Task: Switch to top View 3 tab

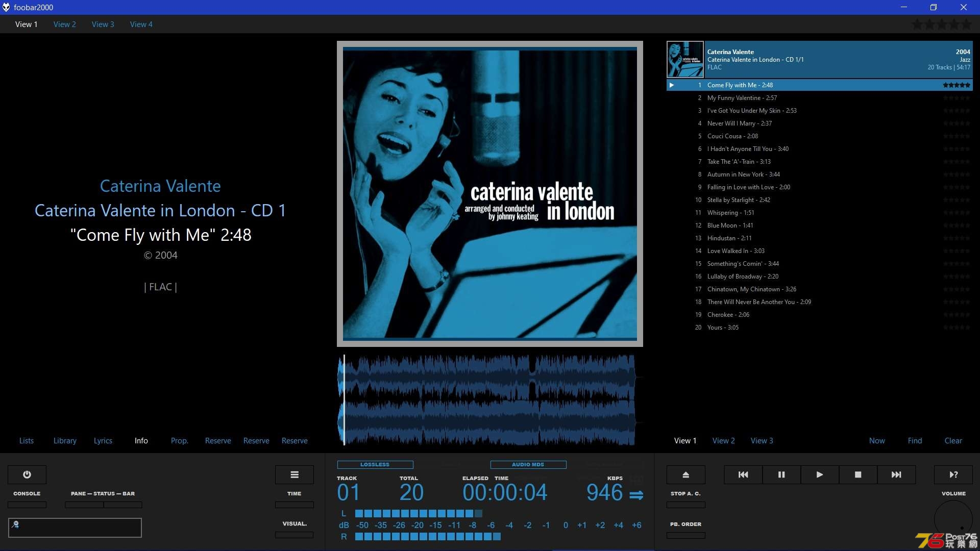Action: pyautogui.click(x=103, y=24)
